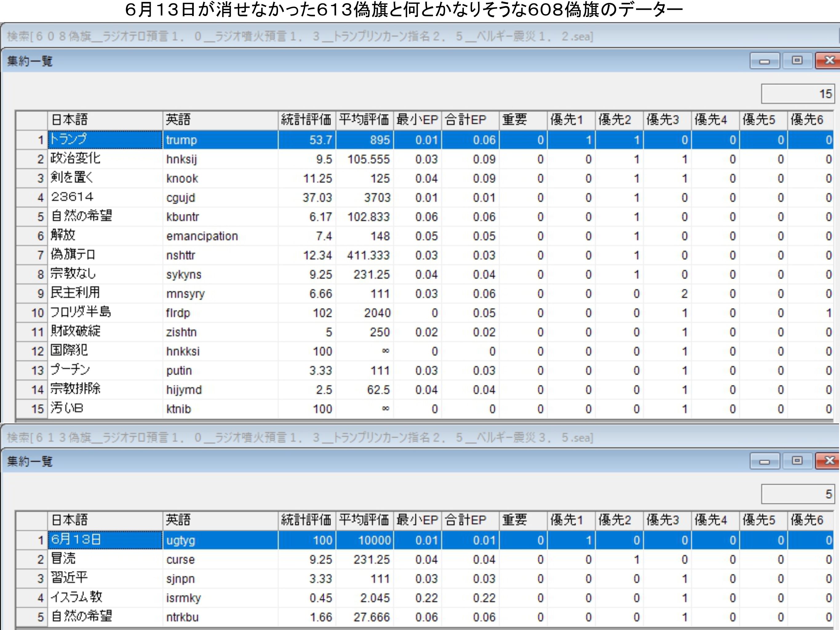Click the count field showing 15
The width and height of the screenshot is (840, 630).
click(x=798, y=94)
